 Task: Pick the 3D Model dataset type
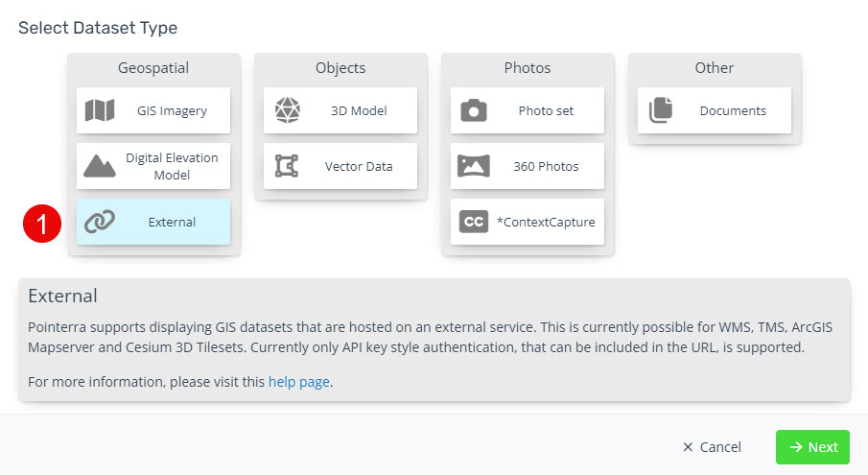pos(340,110)
